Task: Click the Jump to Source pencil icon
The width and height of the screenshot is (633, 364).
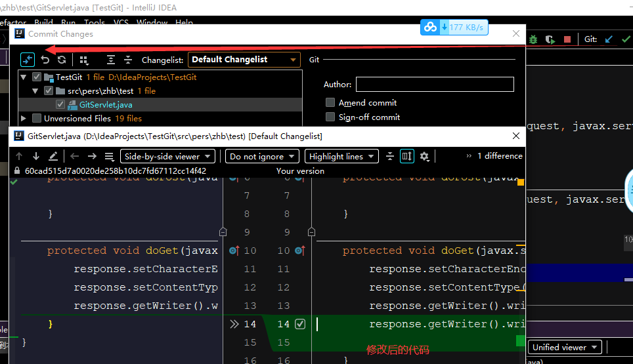Action: pyautogui.click(x=53, y=156)
